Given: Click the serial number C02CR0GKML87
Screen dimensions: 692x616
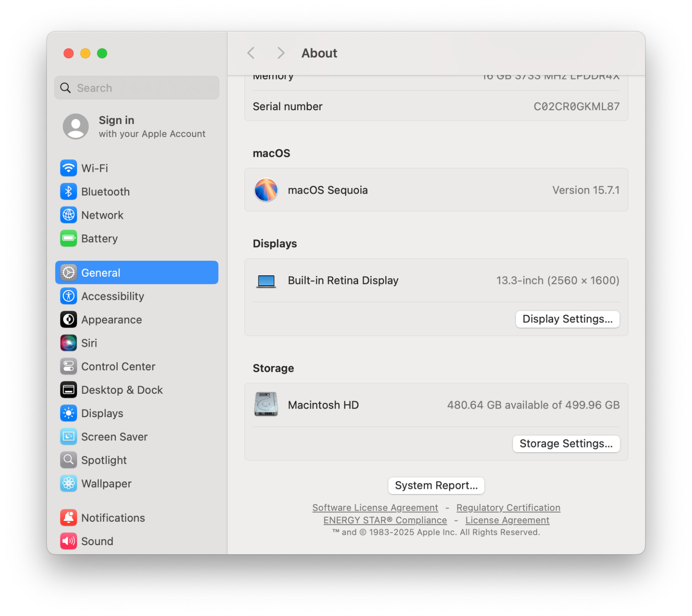Looking at the screenshot, I should pyautogui.click(x=577, y=106).
